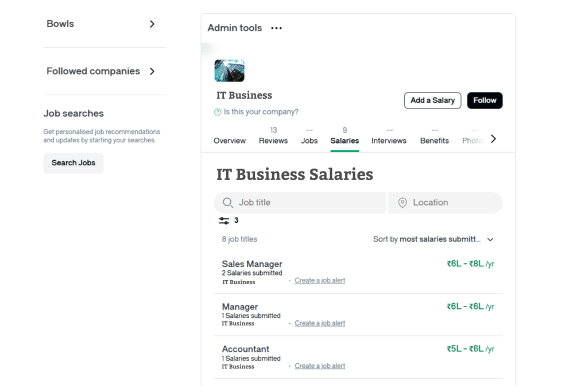Expand Followed companies section

tap(152, 71)
